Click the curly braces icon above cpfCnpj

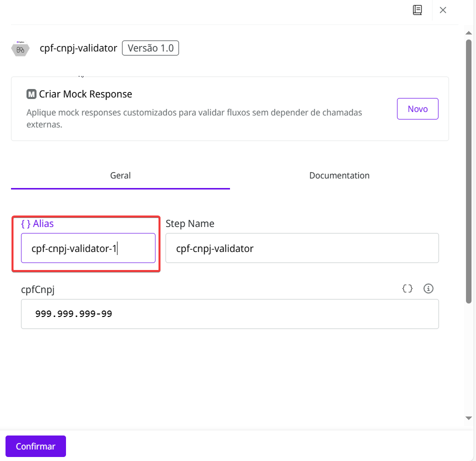(x=407, y=288)
